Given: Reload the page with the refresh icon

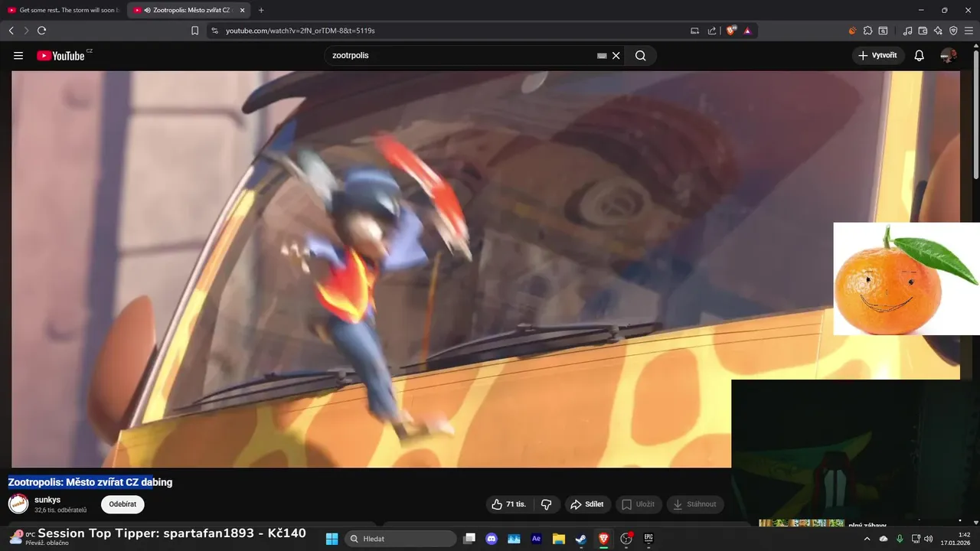Looking at the screenshot, I should (41, 31).
